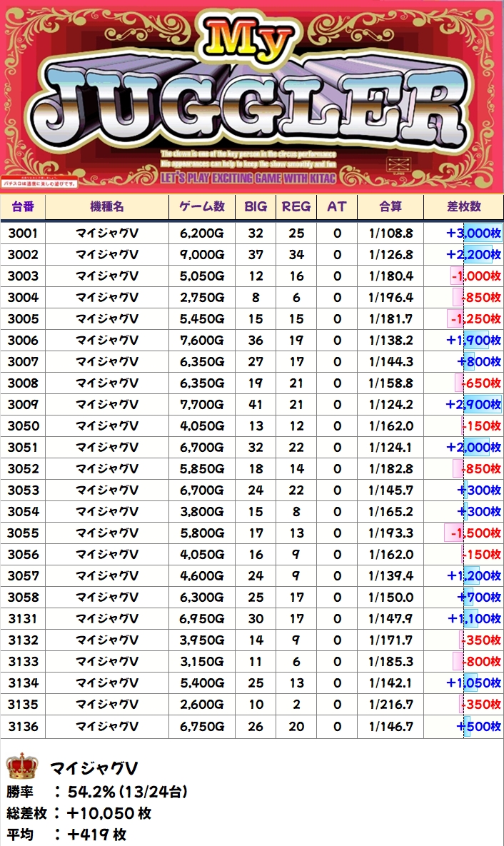Select the ゲーム数 column header
504x846 pixels.
click(202, 206)
